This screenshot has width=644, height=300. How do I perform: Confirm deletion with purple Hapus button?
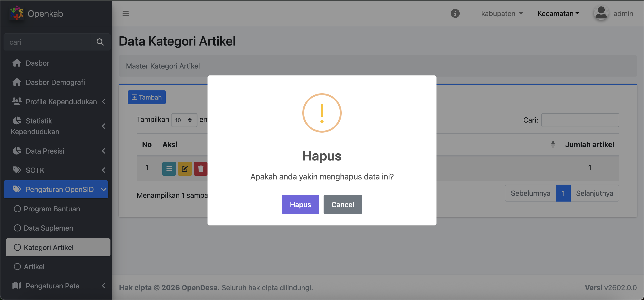300,204
